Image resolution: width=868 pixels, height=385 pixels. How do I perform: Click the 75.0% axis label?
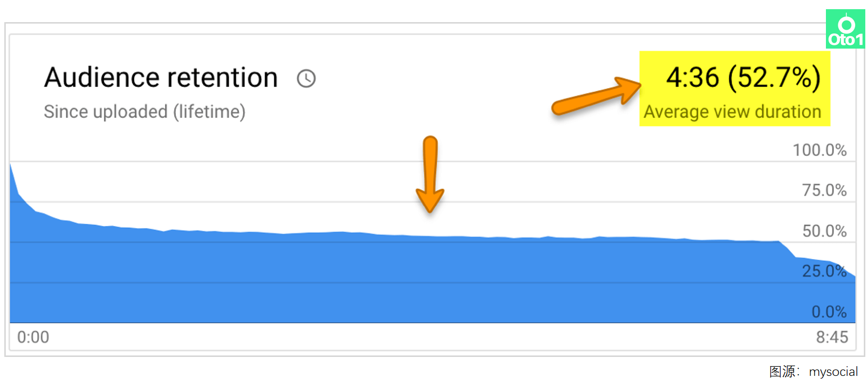tap(824, 190)
